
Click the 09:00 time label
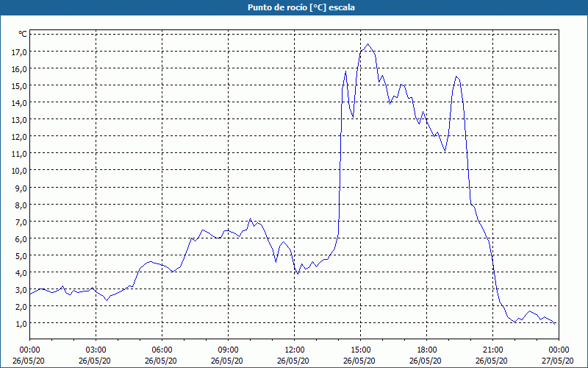(228, 350)
